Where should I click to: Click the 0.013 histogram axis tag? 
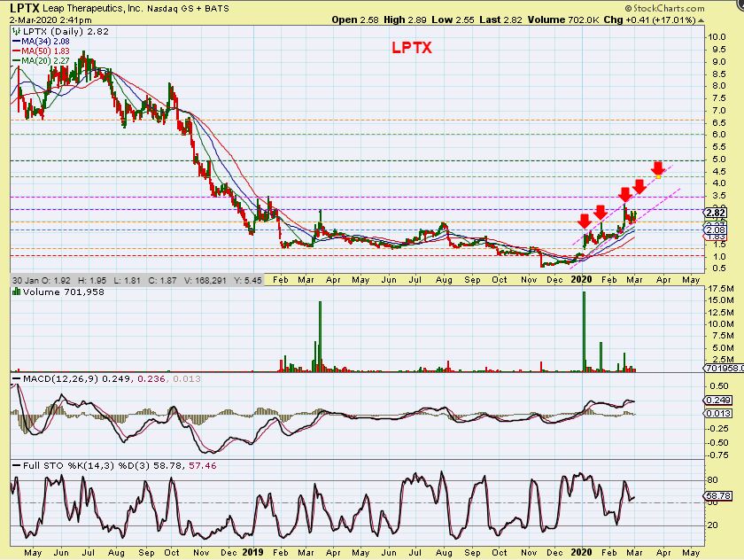point(718,414)
